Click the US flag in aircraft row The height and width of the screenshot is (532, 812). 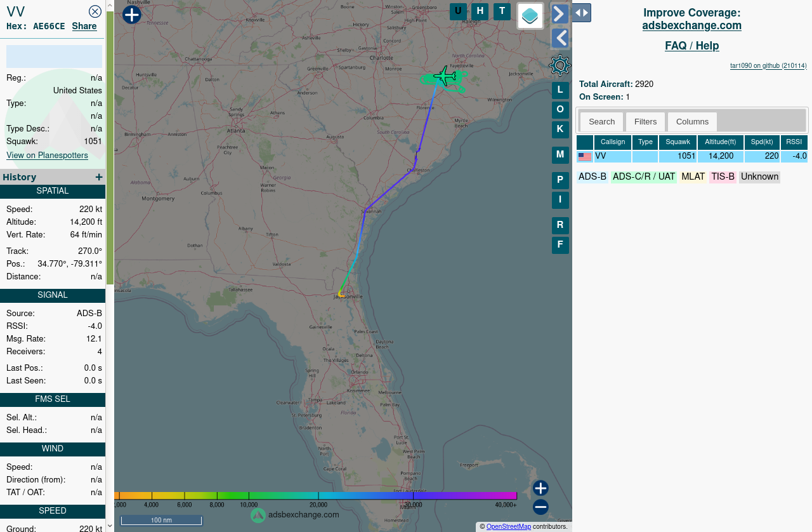click(585, 157)
